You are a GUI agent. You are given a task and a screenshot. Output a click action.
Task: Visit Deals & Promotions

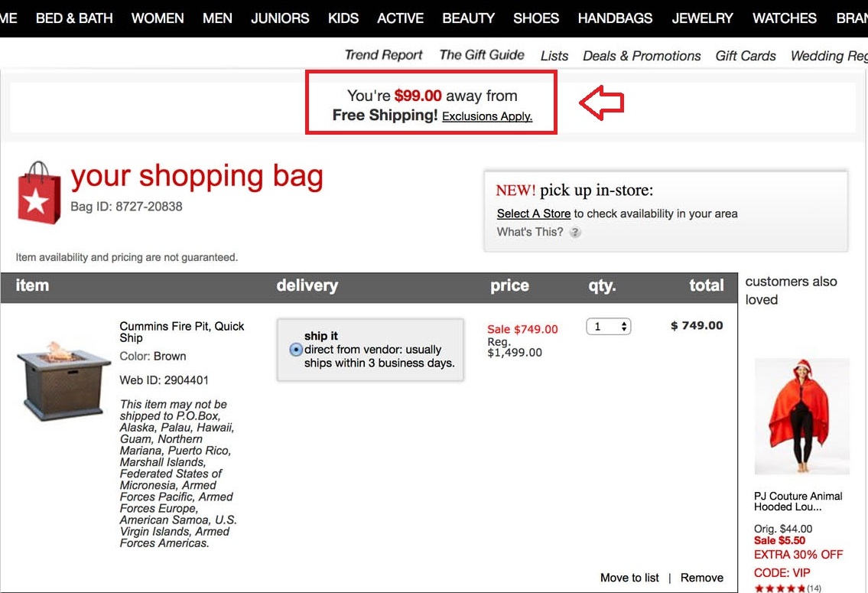642,56
